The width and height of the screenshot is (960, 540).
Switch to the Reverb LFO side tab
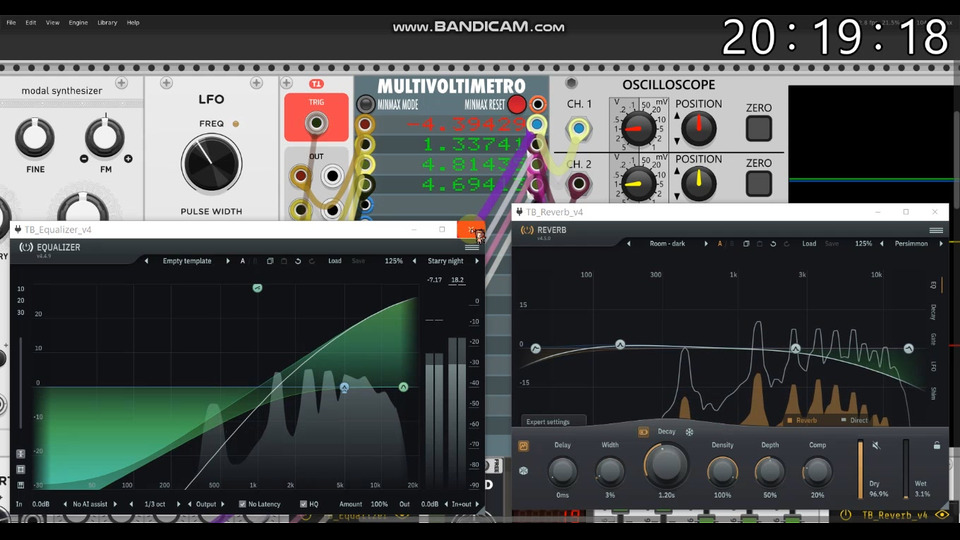(x=933, y=367)
